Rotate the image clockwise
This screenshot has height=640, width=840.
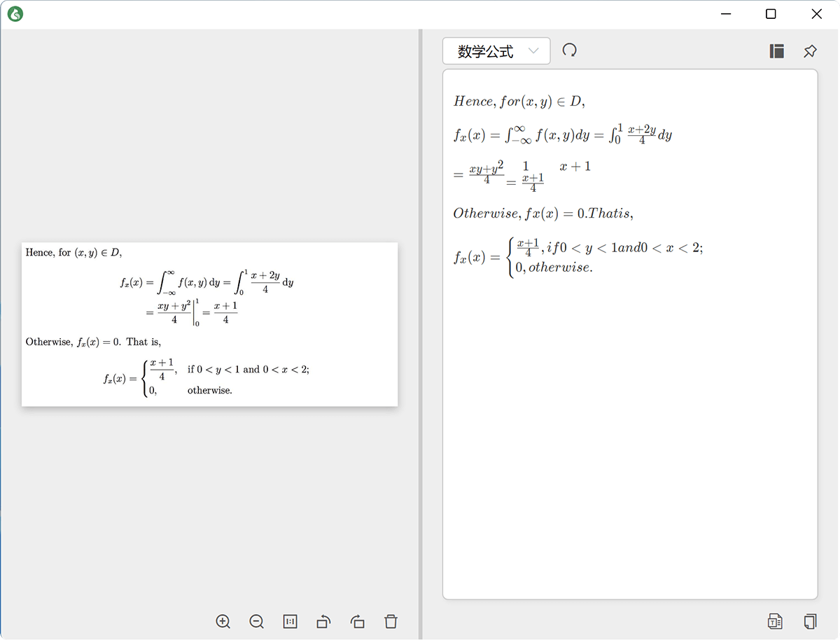pos(357,621)
